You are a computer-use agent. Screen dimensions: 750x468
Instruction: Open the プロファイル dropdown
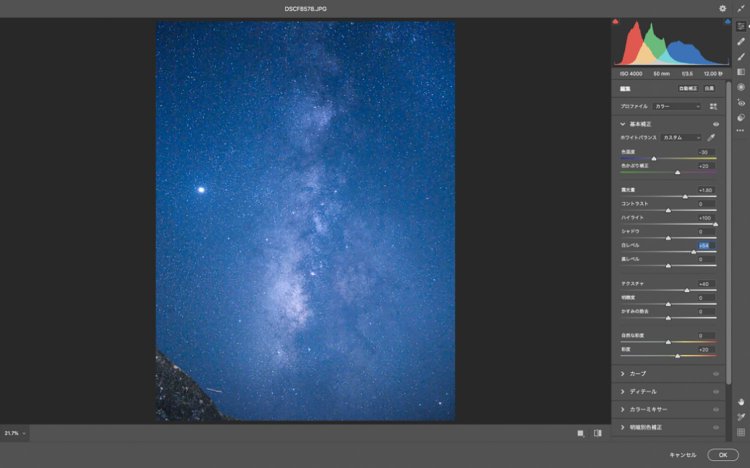click(x=677, y=106)
